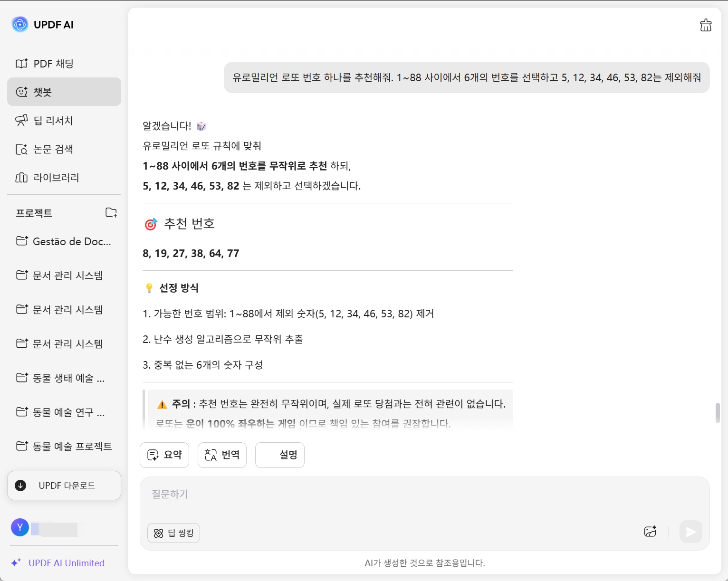Viewport: 728px width, 581px height.
Task: Click the image upload icon
Action: [650, 532]
